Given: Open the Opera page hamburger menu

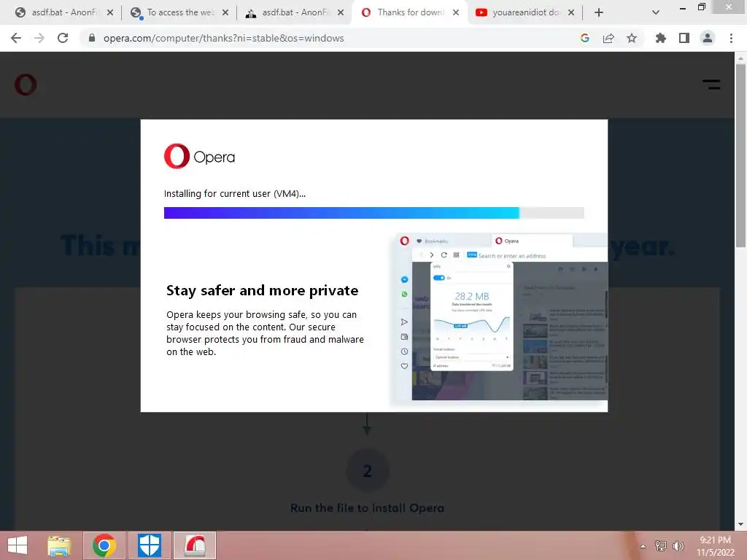Looking at the screenshot, I should pyautogui.click(x=711, y=85).
